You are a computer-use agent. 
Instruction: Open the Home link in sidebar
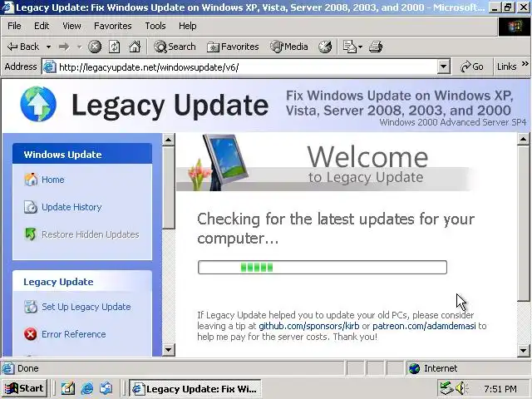pos(53,180)
